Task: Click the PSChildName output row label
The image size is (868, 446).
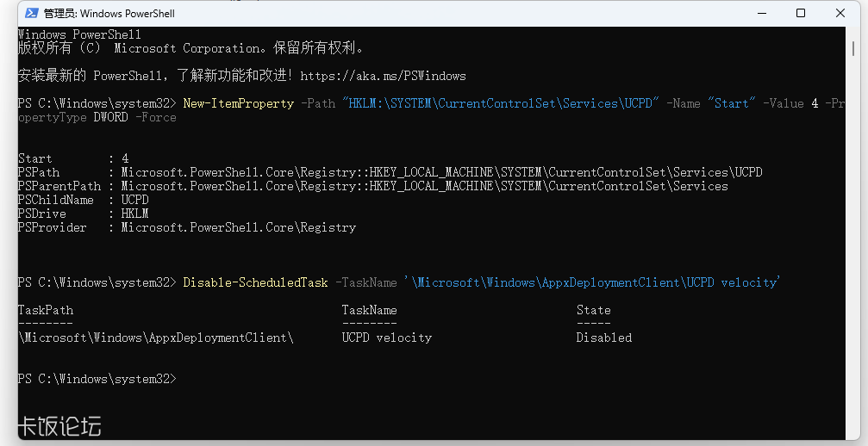Action: 56,200
